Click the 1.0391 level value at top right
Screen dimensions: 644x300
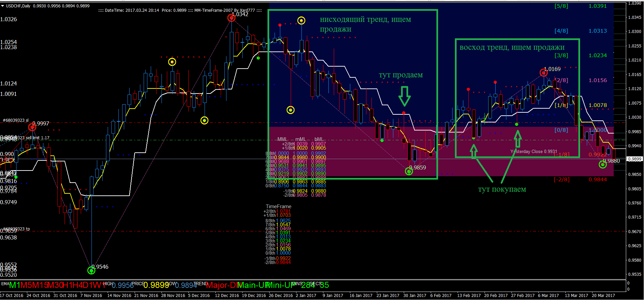[x=598, y=6]
